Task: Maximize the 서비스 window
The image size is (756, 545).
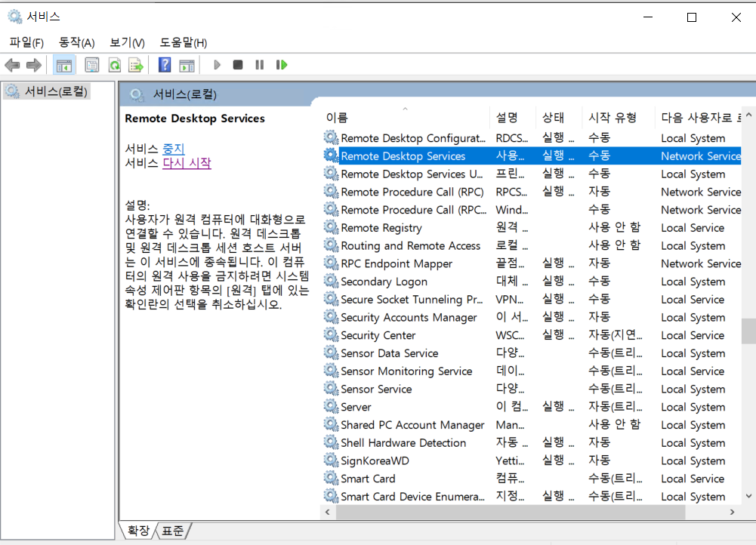Action: [x=691, y=17]
